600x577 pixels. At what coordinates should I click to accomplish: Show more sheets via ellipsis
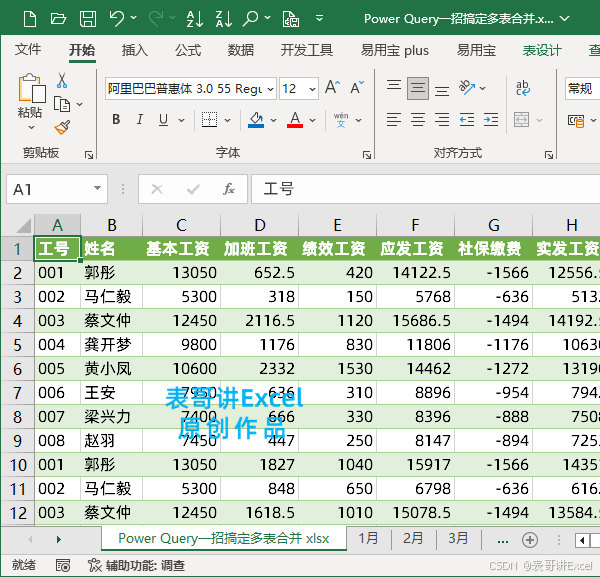coord(502,540)
